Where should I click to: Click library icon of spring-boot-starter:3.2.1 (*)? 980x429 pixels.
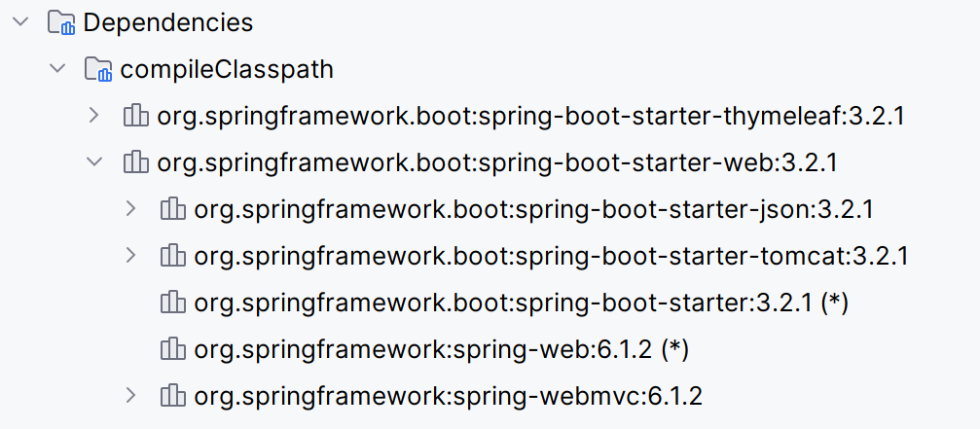pos(172,303)
